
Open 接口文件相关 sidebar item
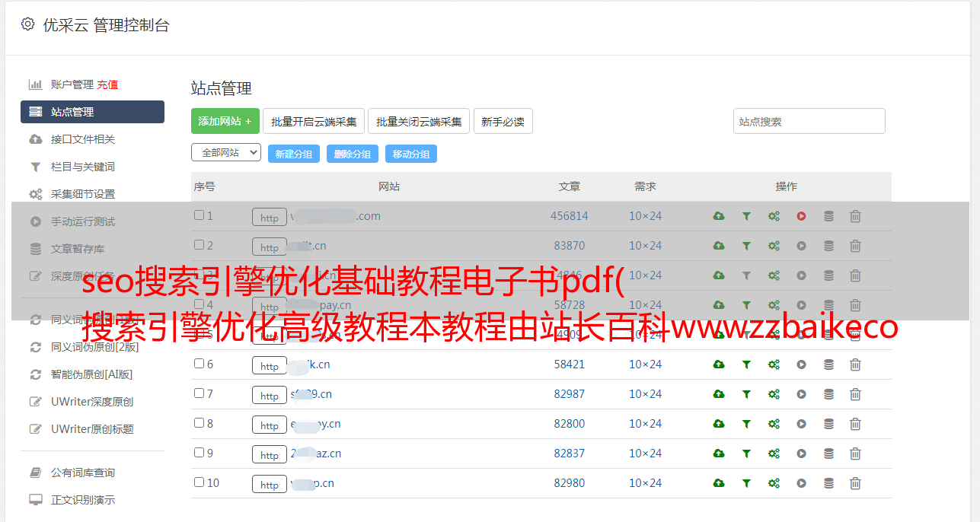click(83, 139)
